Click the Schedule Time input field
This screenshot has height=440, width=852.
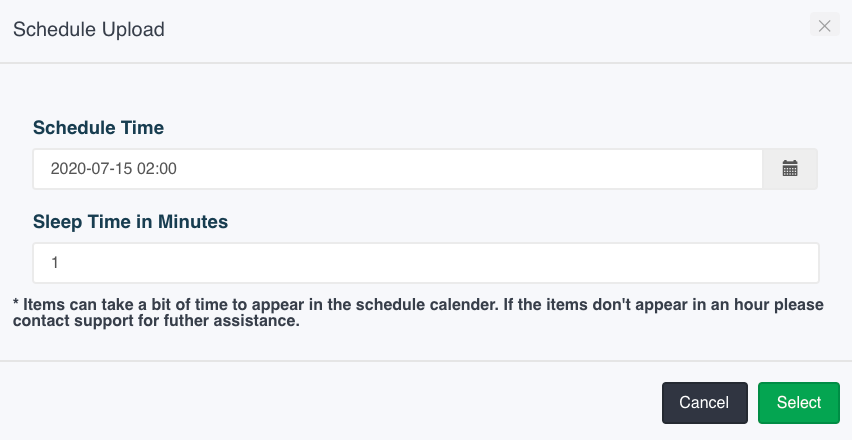[398, 169]
